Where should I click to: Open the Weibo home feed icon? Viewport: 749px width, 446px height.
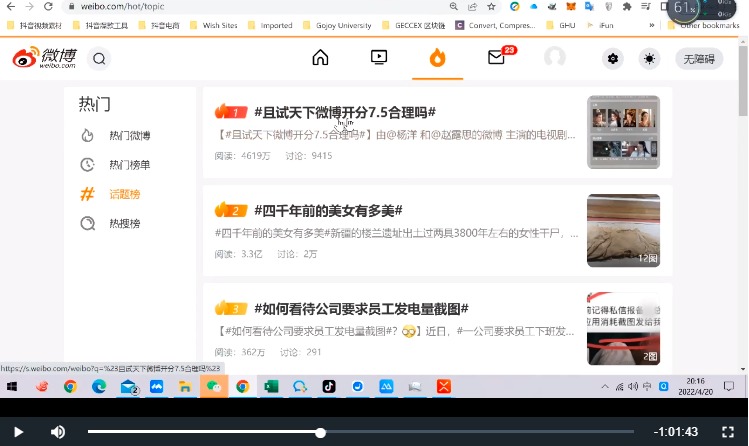coord(320,58)
